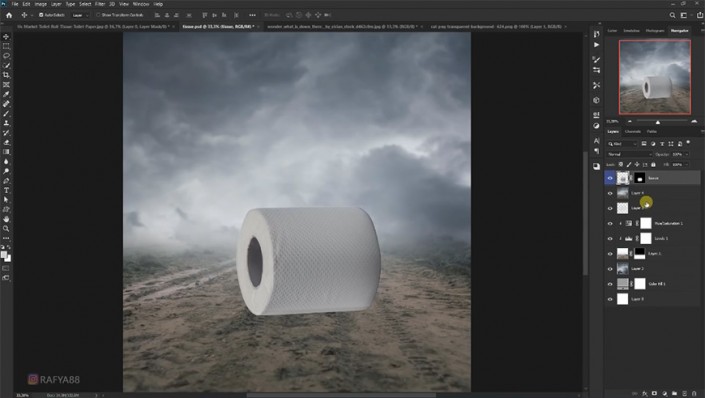Click the foreground color swatch
Image resolution: width=705 pixels, height=398 pixels.
click(x=4, y=255)
